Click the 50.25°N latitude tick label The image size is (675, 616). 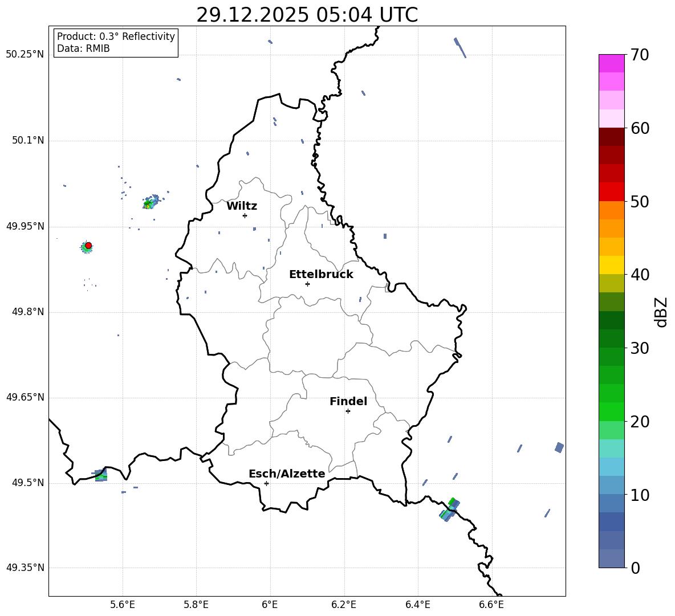pyautogui.click(x=25, y=55)
